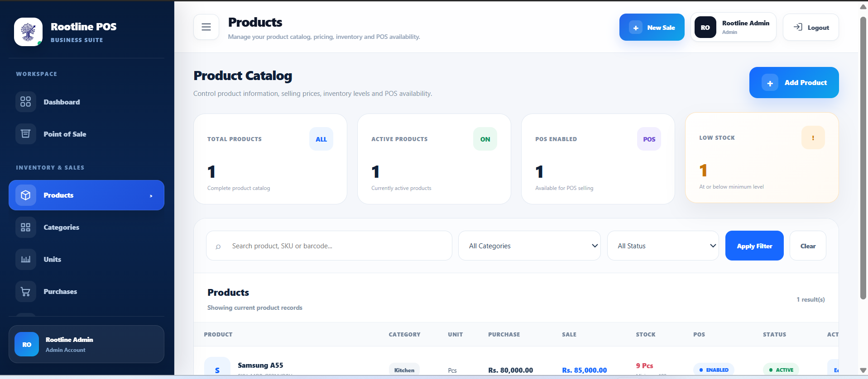Click the Purchases cart icon
Image resolution: width=868 pixels, height=379 pixels.
point(26,291)
